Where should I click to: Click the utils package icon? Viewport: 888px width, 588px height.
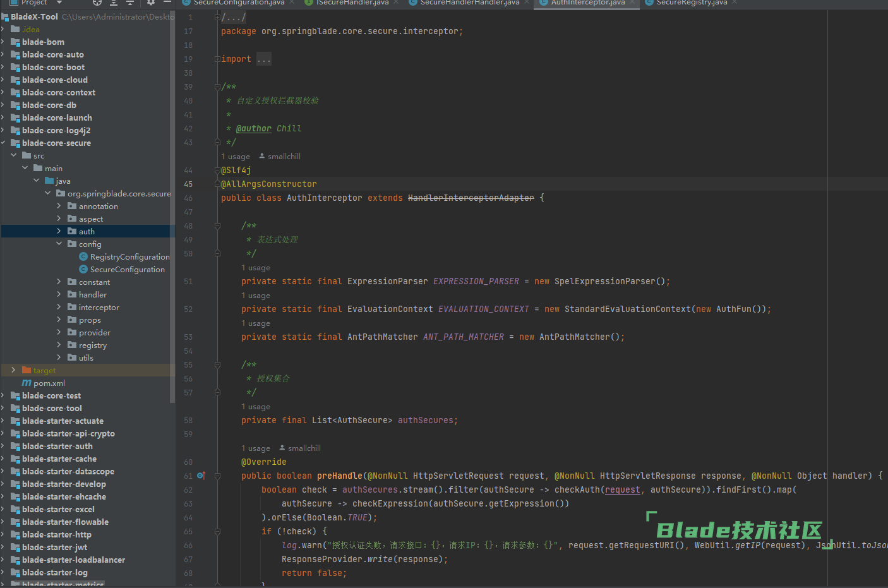72,357
